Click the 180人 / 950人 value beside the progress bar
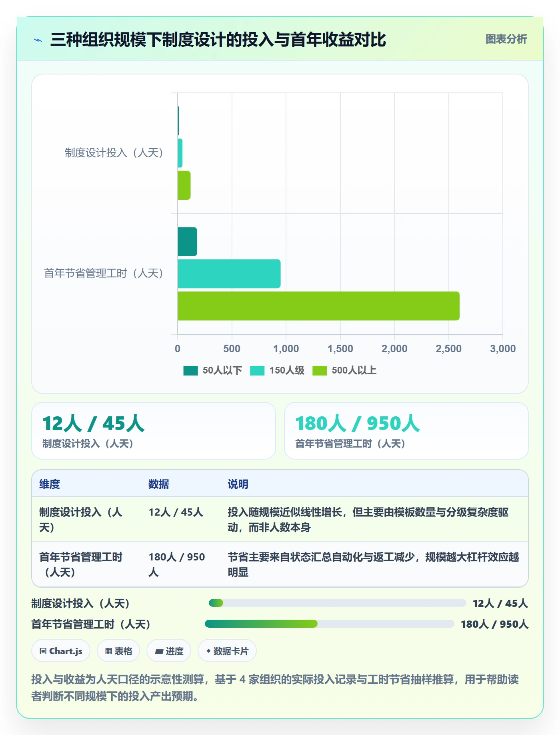560x735 pixels. [494, 624]
